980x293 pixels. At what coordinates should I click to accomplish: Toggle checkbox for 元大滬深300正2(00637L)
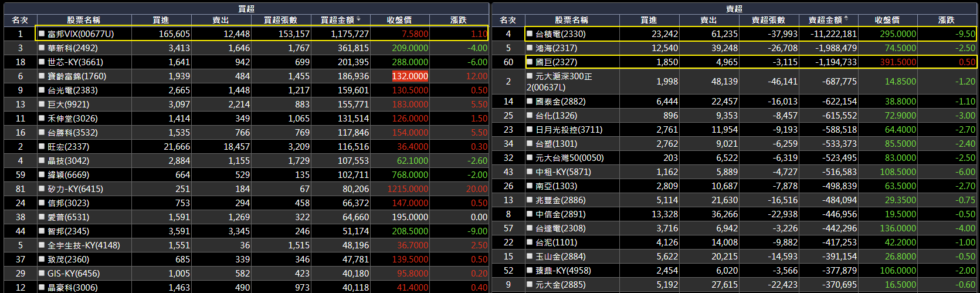[x=530, y=76]
